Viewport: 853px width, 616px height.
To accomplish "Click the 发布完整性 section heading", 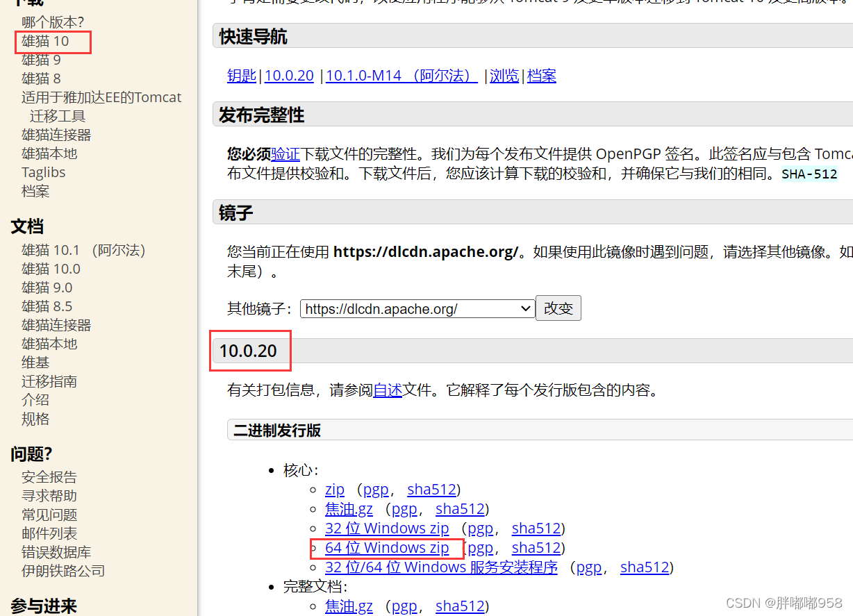I will coord(262,115).
